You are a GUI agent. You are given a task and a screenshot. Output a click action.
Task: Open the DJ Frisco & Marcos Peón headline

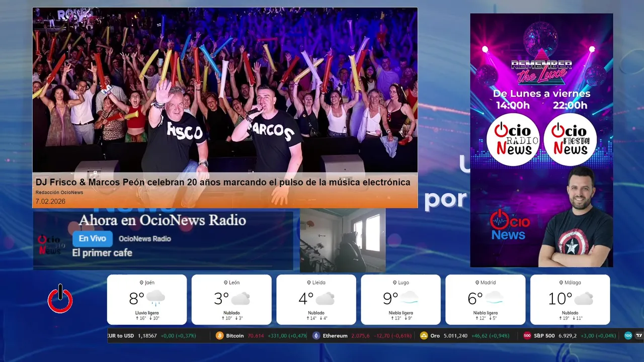point(223,183)
